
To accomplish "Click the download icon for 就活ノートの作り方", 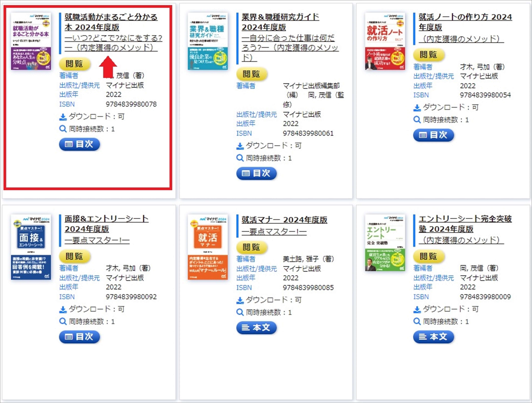I will pyautogui.click(x=417, y=108).
